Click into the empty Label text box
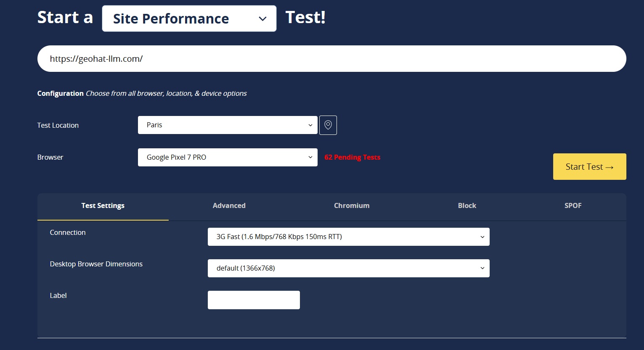 254,300
